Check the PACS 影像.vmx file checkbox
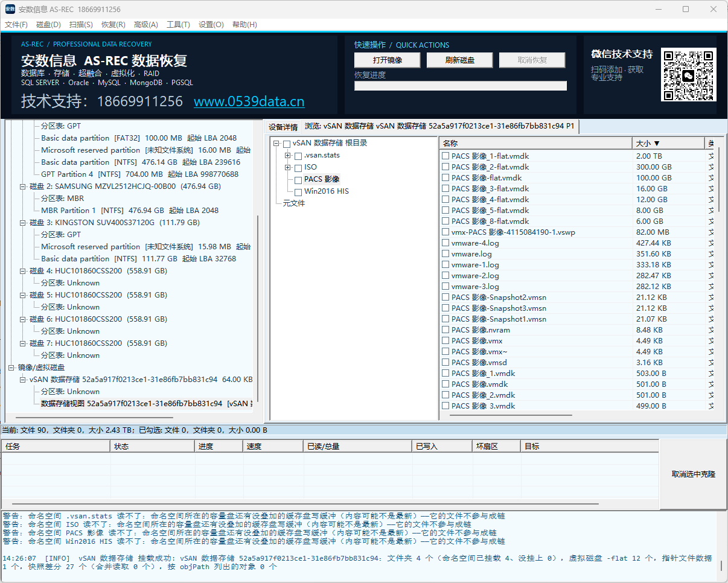728x583 pixels. 445,340
